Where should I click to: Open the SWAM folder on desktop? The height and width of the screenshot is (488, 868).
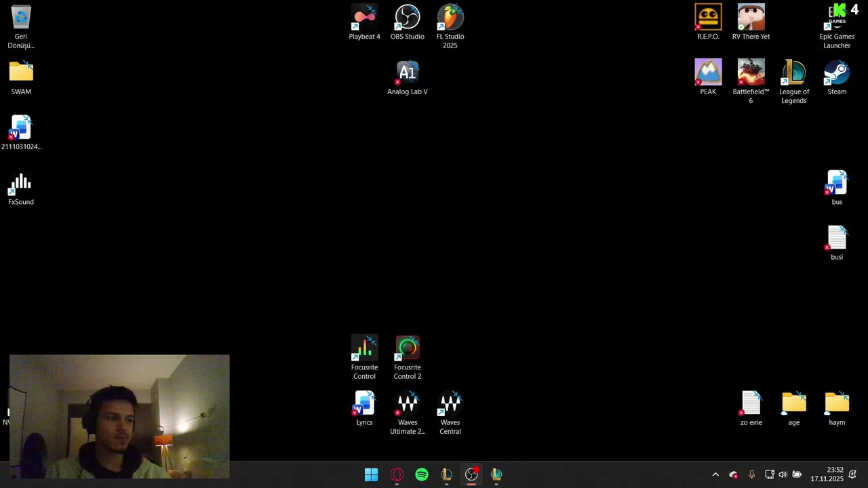(x=21, y=78)
